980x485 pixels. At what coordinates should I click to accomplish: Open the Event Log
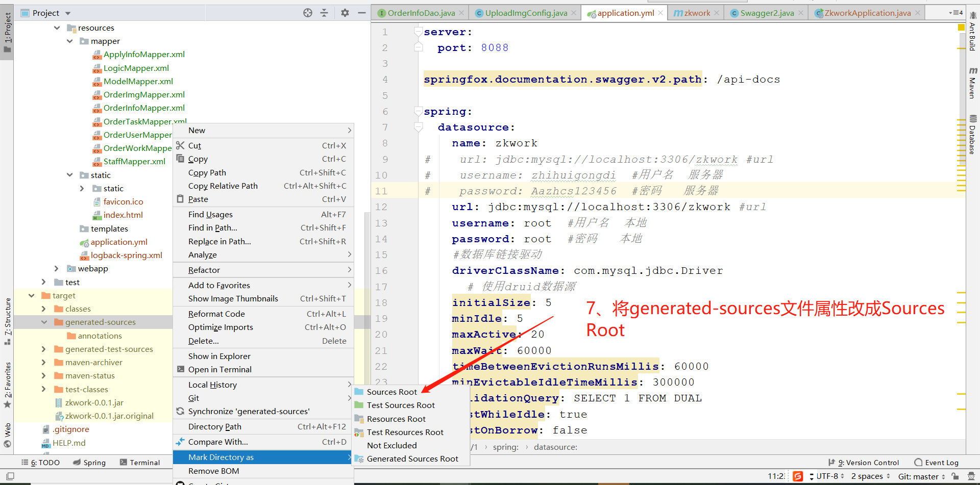(x=937, y=463)
